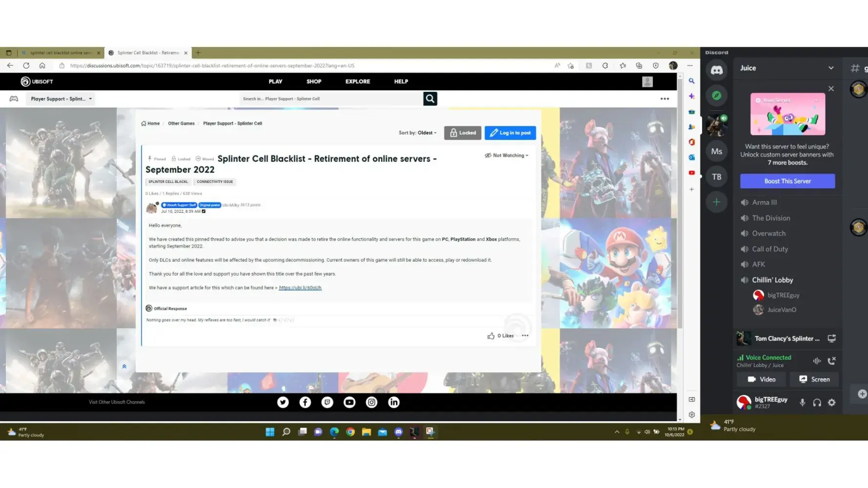This screenshot has height=488, width=868.
Task: Open Ubisoft LinkedIn footer icon
Action: point(393,402)
